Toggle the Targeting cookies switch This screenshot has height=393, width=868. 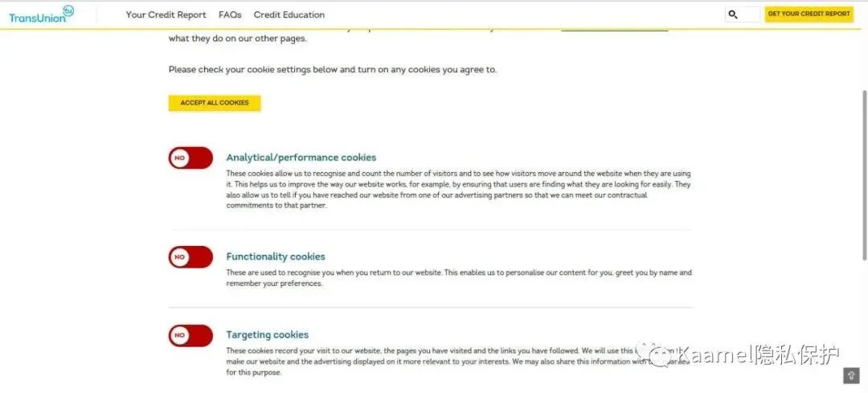[191, 335]
